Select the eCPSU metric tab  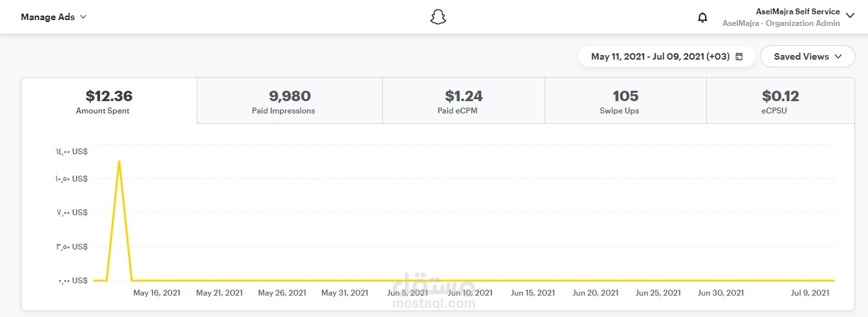coord(780,101)
